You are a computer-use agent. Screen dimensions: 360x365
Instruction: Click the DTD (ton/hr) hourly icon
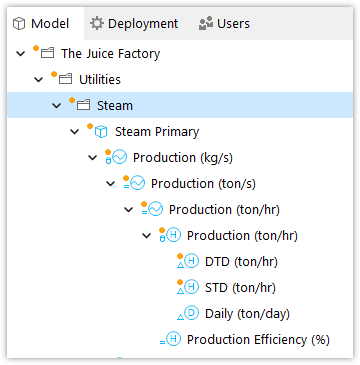point(191,261)
